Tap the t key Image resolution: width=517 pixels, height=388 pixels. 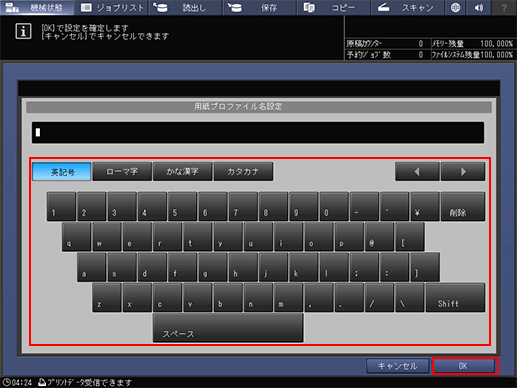(198, 237)
